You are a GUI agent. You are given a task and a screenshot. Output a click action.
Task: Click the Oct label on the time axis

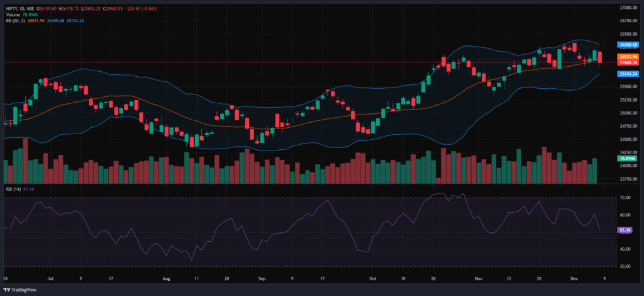point(372,277)
